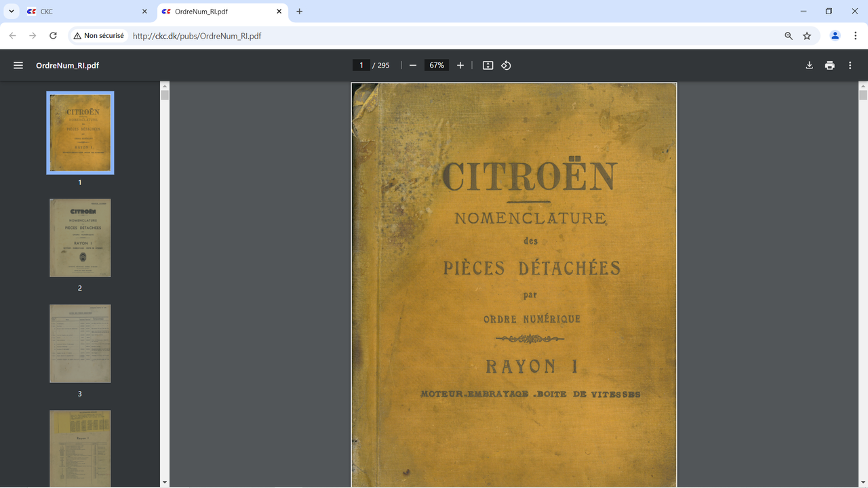Open the browser zoom magnifier icon
The width and height of the screenshot is (868, 488).
pos(789,36)
